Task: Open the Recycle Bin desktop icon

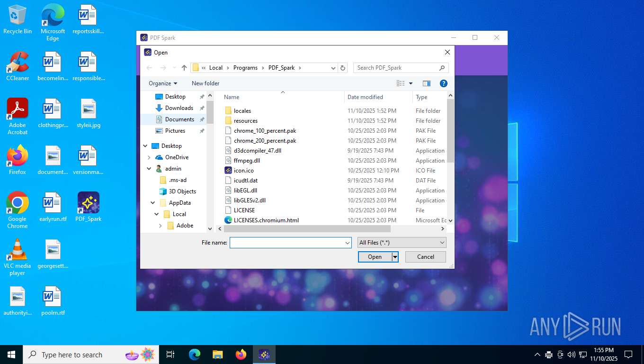Action: [x=18, y=19]
